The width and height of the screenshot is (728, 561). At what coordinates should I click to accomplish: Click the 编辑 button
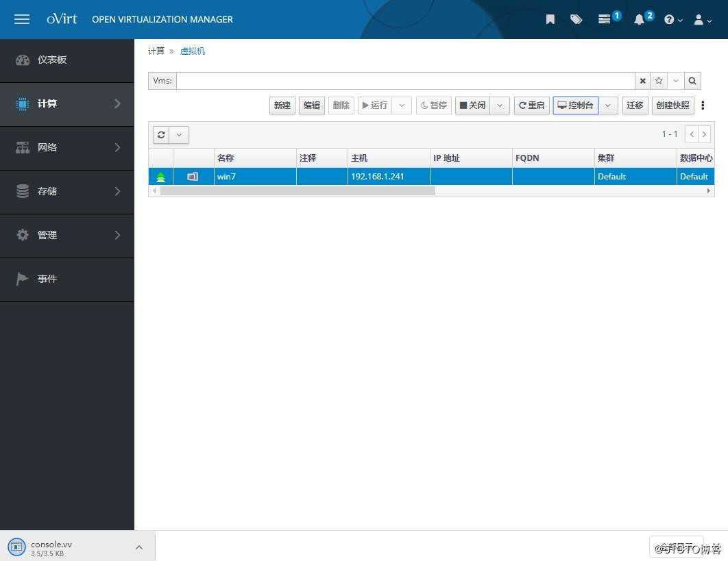tap(312, 105)
